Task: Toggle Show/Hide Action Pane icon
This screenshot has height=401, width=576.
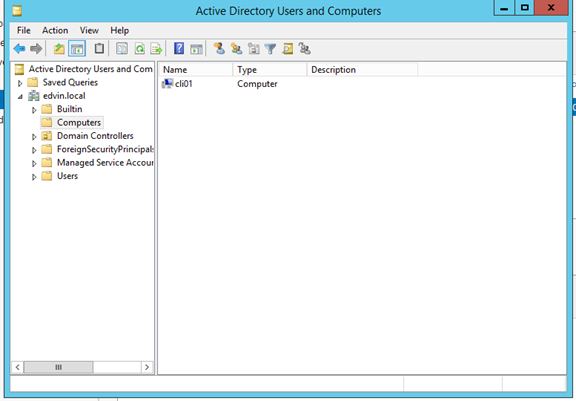Action: pyautogui.click(x=197, y=48)
